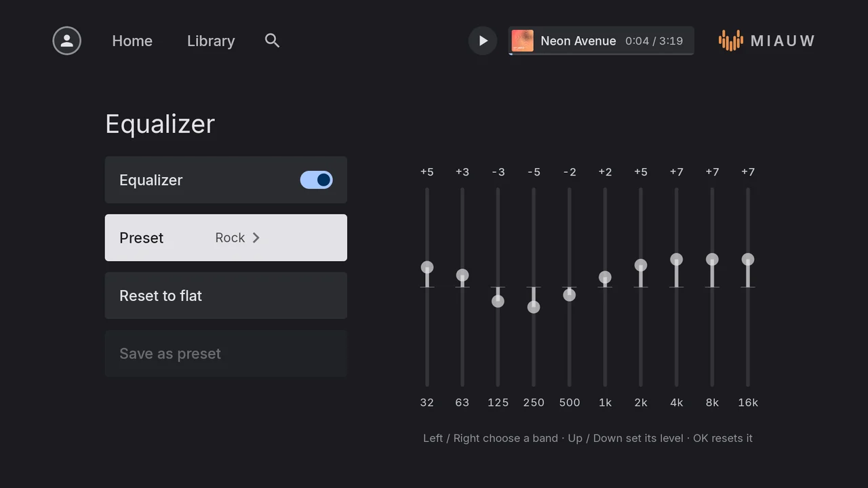Image resolution: width=868 pixels, height=488 pixels.
Task: Click the play button in the header
Action: pyautogui.click(x=483, y=41)
